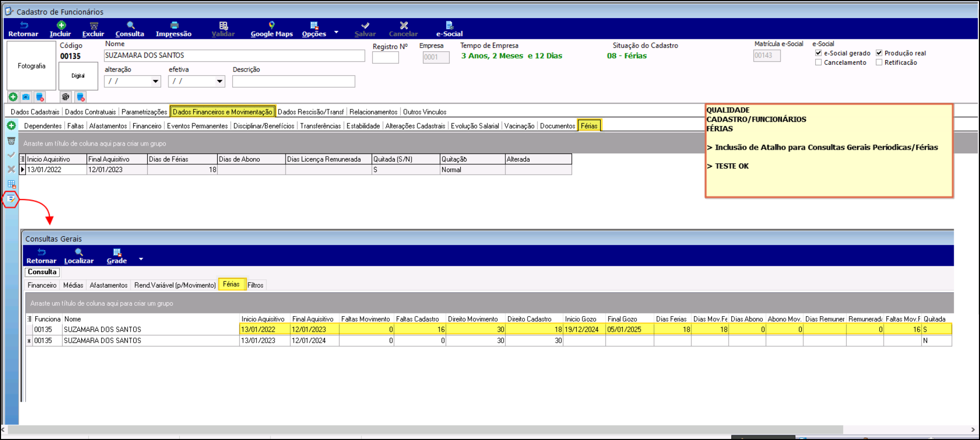Click the Descrição input field
980x440 pixels.
pyautogui.click(x=293, y=81)
